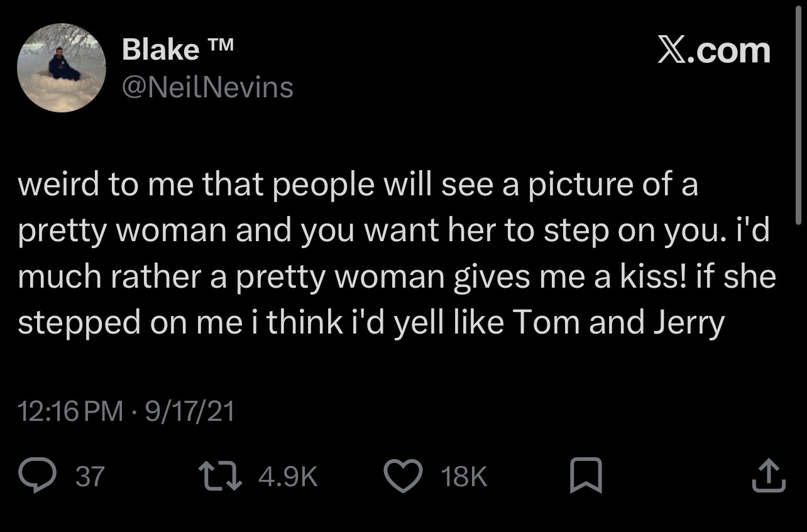Image resolution: width=807 pixels, height=532 pixels.
Task: Visit the @NeilNevins handle
Action: [x=208, y=87]
